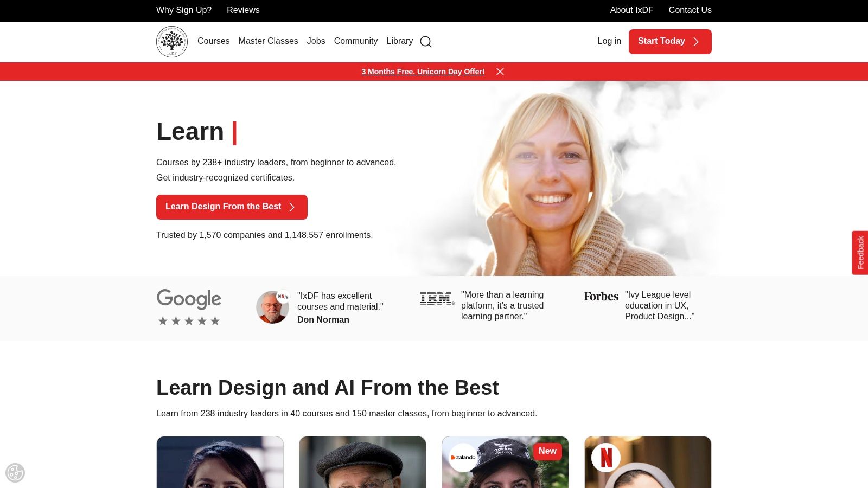This screenshot has width=868, height=488.
Task: Click the Forbes logo
Action: [601, 296]
